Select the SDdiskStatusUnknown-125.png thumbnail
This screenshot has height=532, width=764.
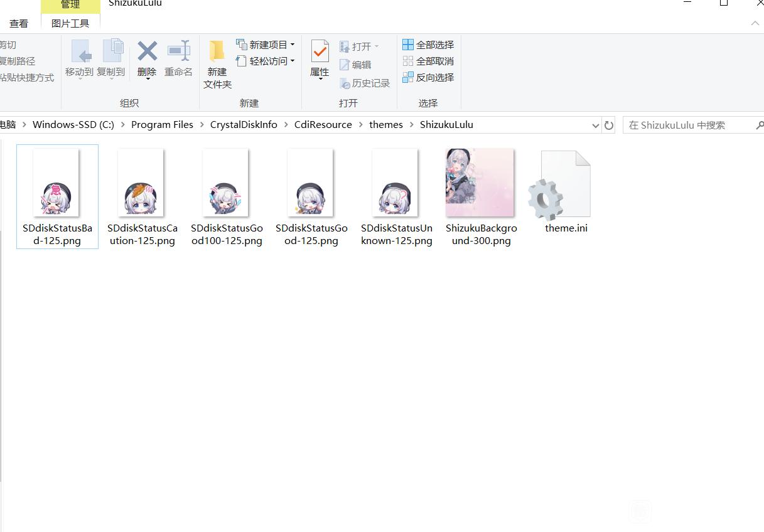click(x=395, y=183)
